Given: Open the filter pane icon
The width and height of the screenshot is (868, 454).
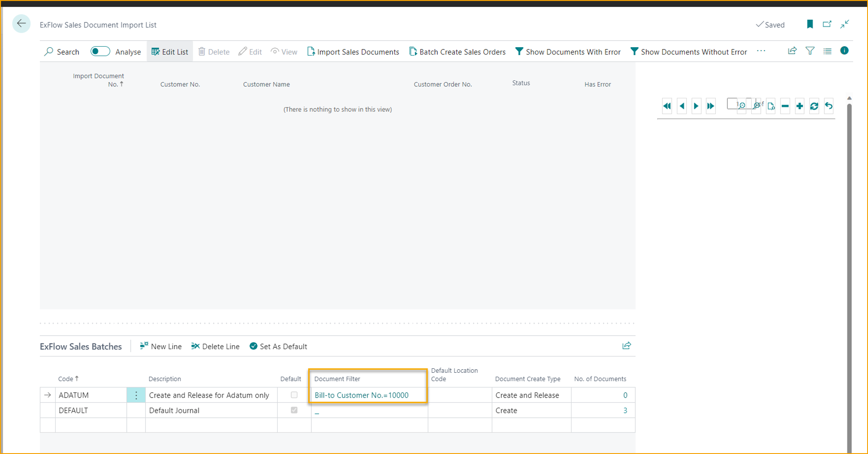Looking at the screenshot, I should [810, 51].
